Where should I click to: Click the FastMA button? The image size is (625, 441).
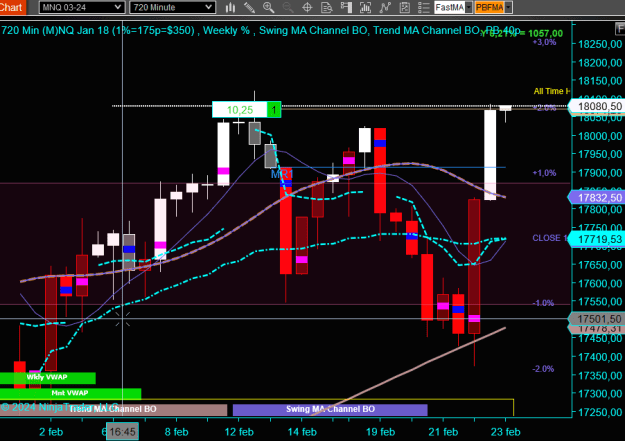pos(450,7)
